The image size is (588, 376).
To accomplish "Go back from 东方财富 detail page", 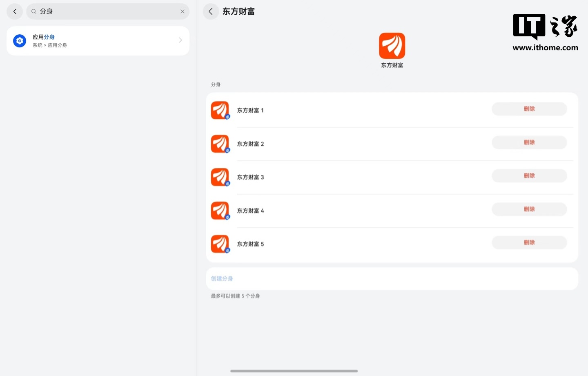I will (211, 11).
